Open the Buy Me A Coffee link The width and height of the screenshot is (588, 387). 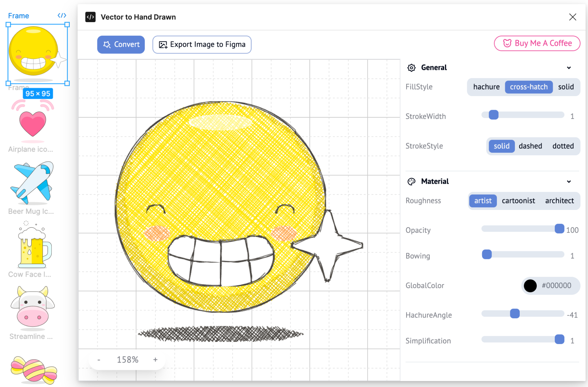(537, 43)
